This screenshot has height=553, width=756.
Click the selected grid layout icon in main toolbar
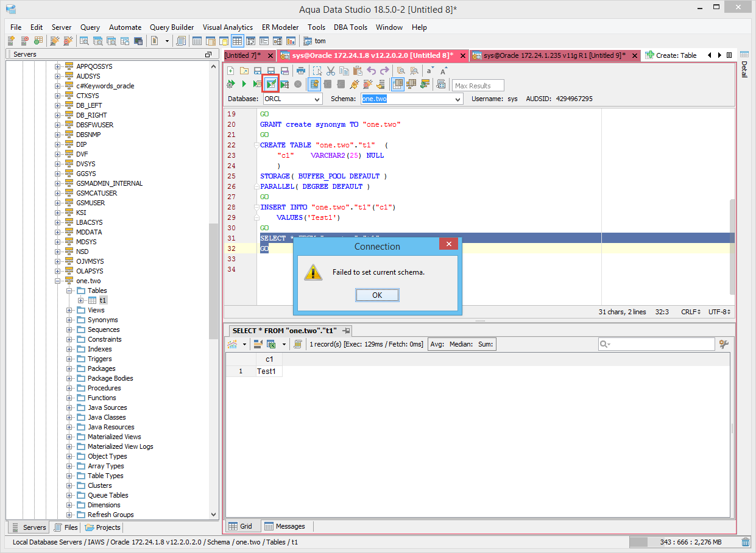(x=237, y=41)
